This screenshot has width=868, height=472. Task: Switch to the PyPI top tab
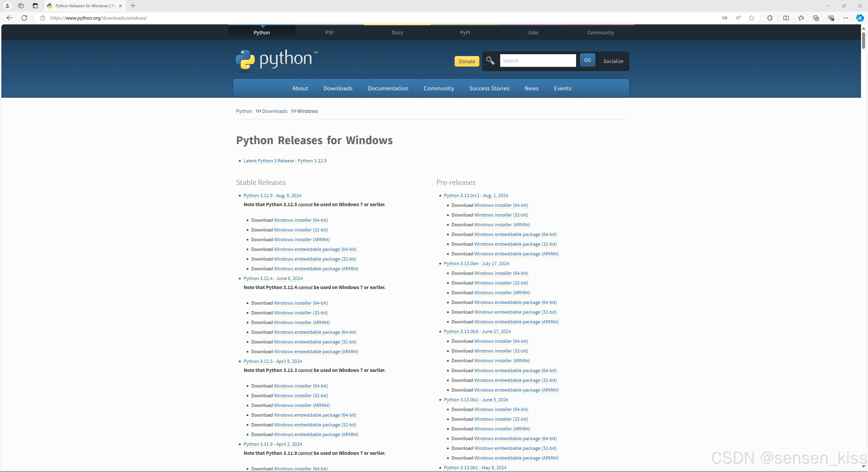point(465,32)
